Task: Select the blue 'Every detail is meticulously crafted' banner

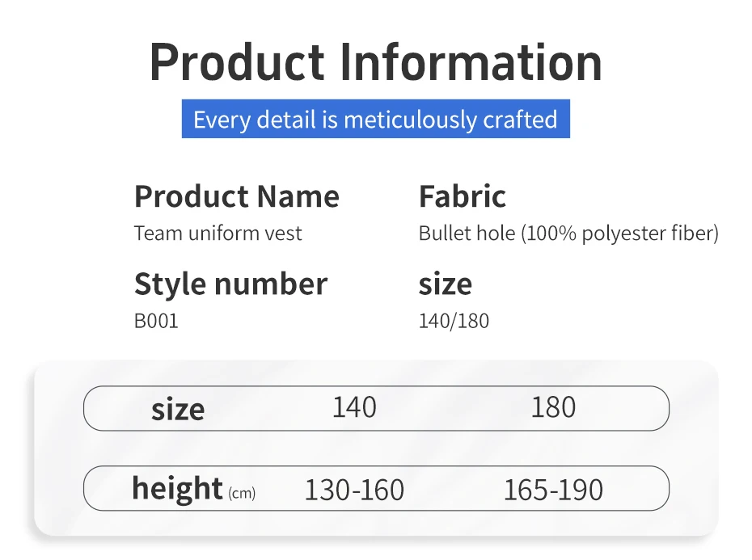Action: click(375, 119)
